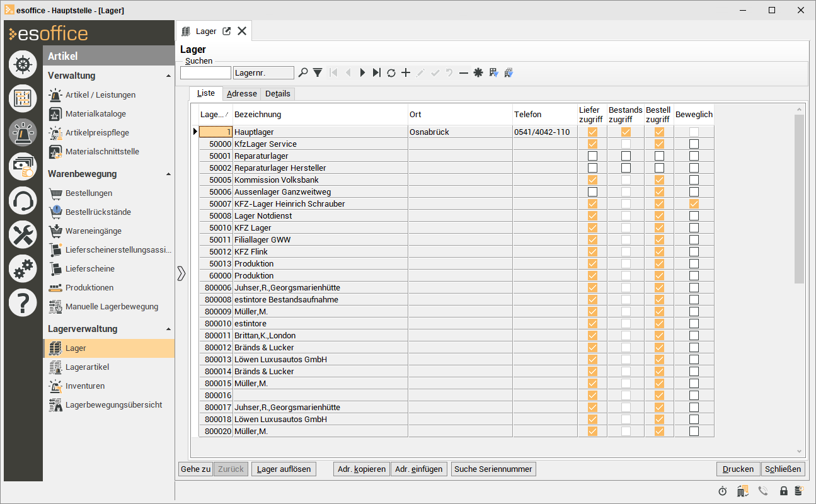
Task: Refresh the Lager list
Action: [391, 73]
